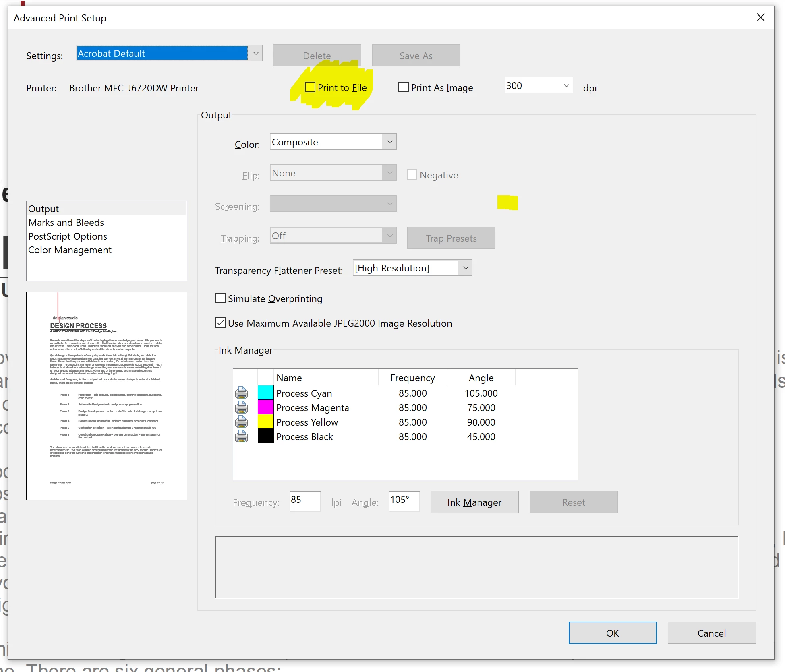Click the cyan ink color swatch
This screenshot has width=785, height=672.
(265, 393)
